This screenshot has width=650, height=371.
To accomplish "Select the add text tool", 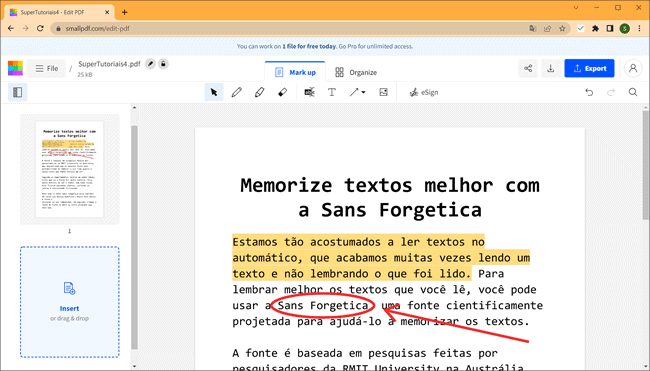I will click(332, 92).
